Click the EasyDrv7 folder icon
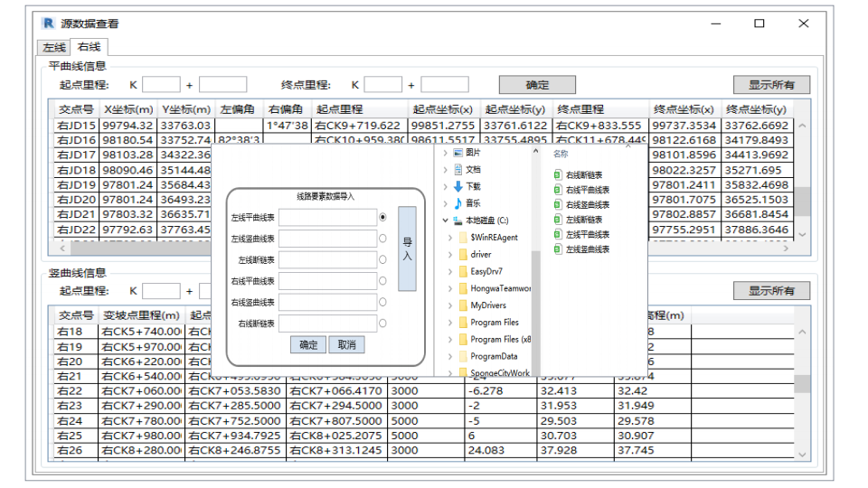This screenshot has height=488, width=868. [x=463, y=272]
